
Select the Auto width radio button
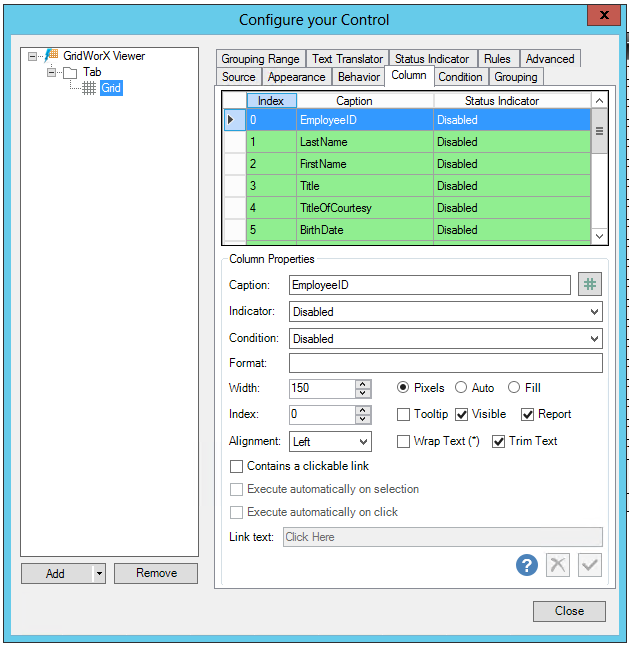point(461,388)
